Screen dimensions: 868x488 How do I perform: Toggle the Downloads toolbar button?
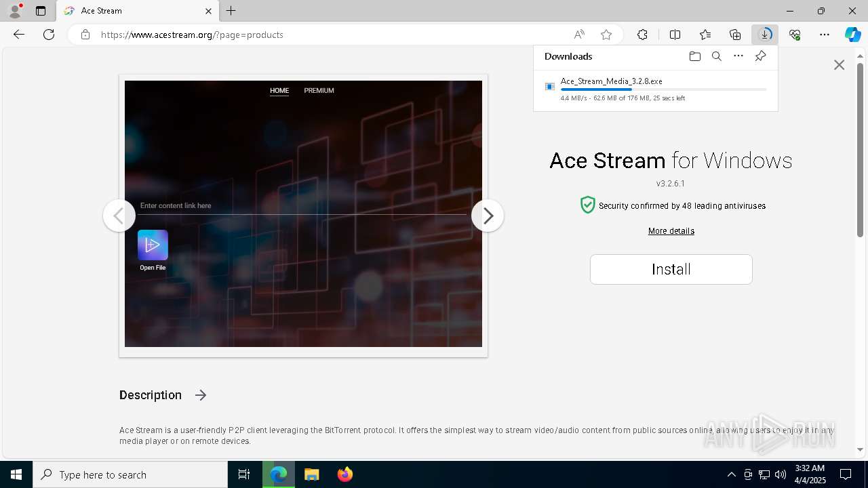(765, 35)
